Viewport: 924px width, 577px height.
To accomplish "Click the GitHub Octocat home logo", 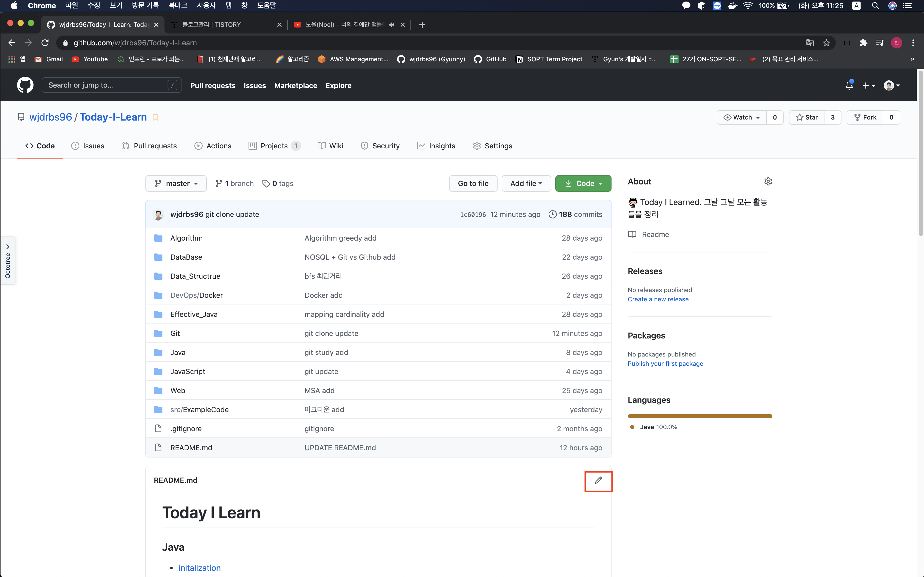I will (25, 85).
